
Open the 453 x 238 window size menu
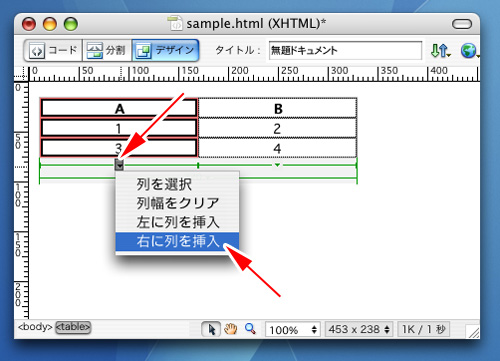359,329
